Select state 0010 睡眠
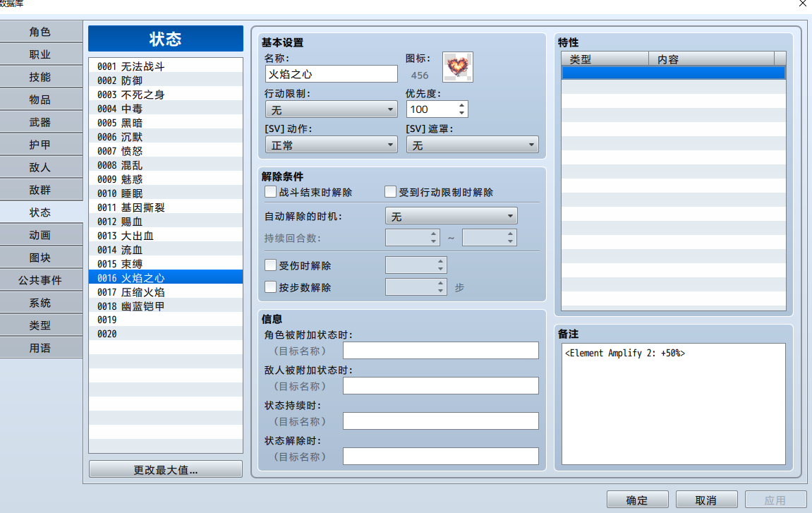This screenshot has height=513, width=812. pos(165,193)
